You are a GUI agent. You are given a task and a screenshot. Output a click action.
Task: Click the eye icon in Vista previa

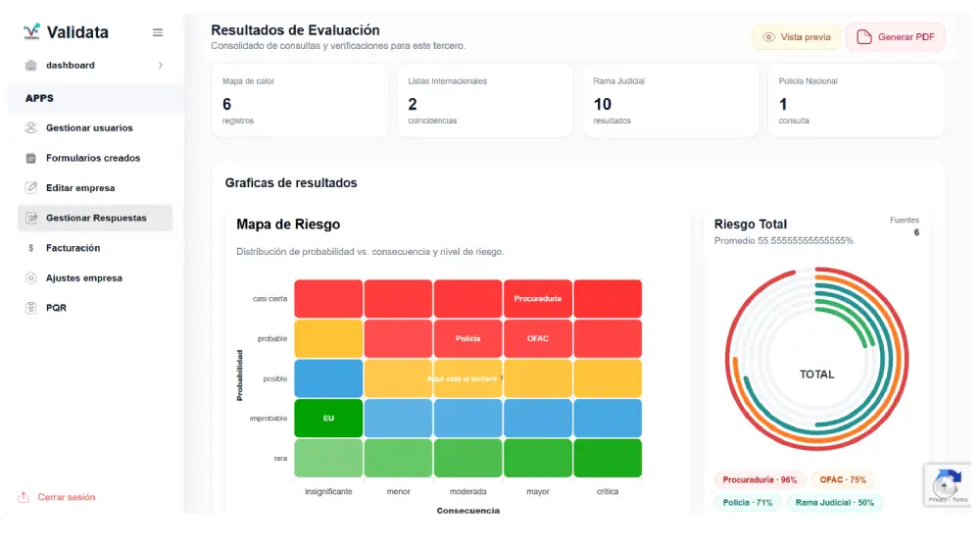[x=768, y=37]
